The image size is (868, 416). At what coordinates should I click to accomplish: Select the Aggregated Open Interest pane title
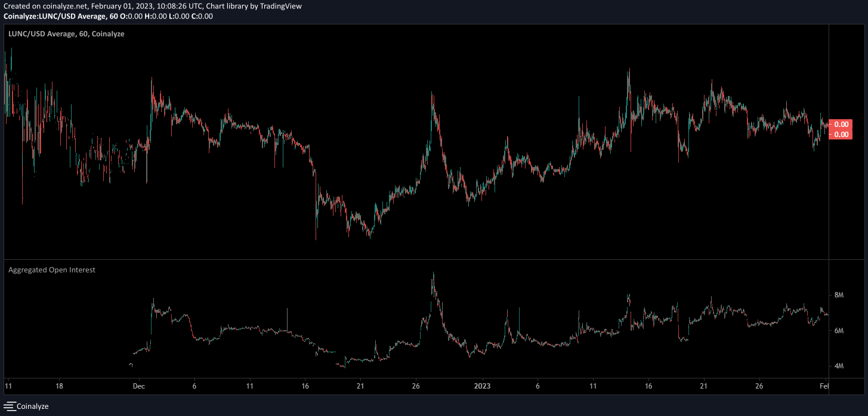tap(52, 270)
